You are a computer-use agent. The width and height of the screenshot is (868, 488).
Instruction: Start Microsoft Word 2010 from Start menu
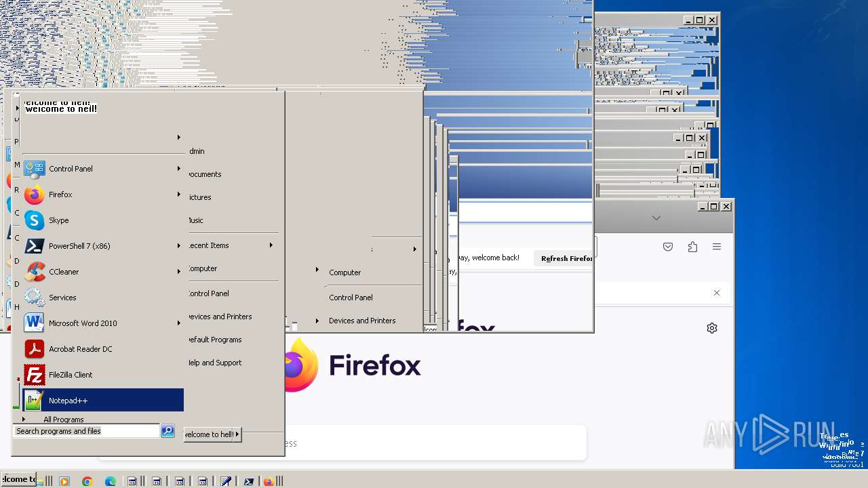pyautogui.click(x=103, y=323)
